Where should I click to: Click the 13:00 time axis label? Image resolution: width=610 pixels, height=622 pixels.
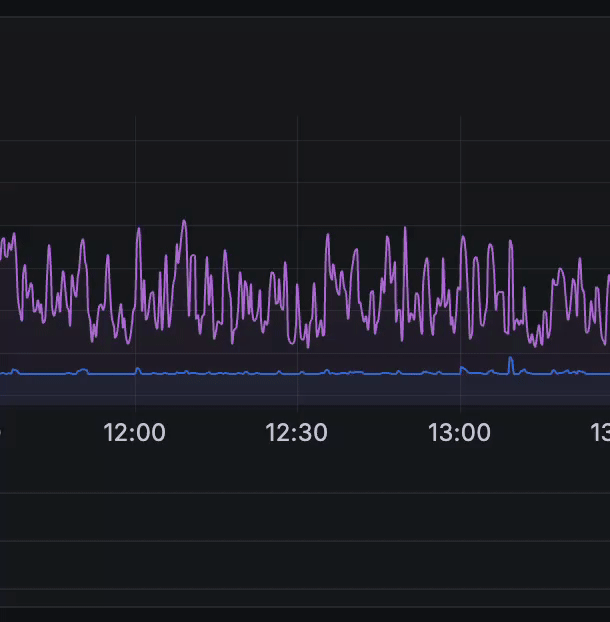click(459, 432)
